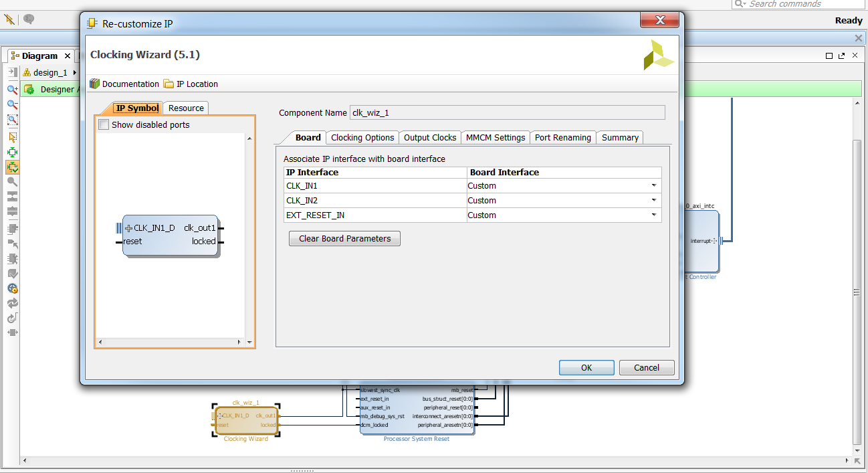The width and height of the screenshot is (868, 473).
Task: Cancel the Re-customize IP dialog
Action: 647,367
